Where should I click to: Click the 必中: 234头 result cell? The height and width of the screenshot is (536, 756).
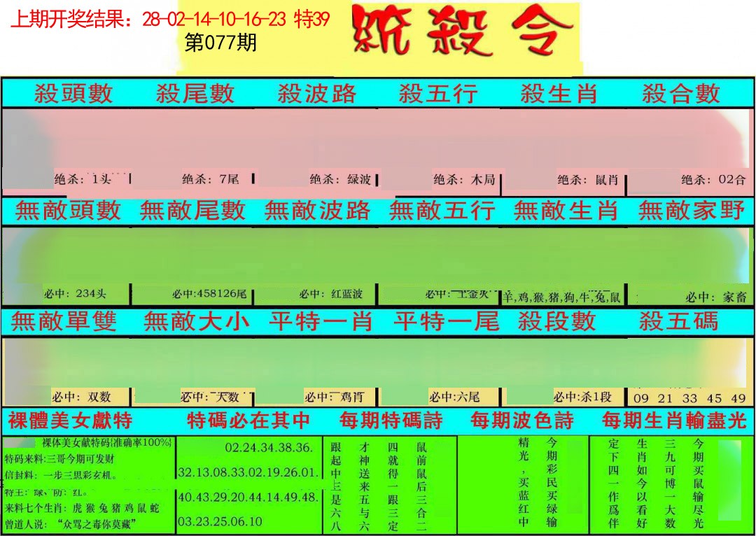tap(77, 295)
